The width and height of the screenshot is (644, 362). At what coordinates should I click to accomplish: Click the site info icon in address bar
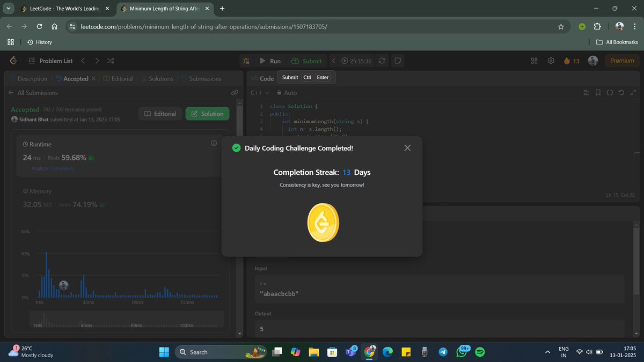click(73, 26)
